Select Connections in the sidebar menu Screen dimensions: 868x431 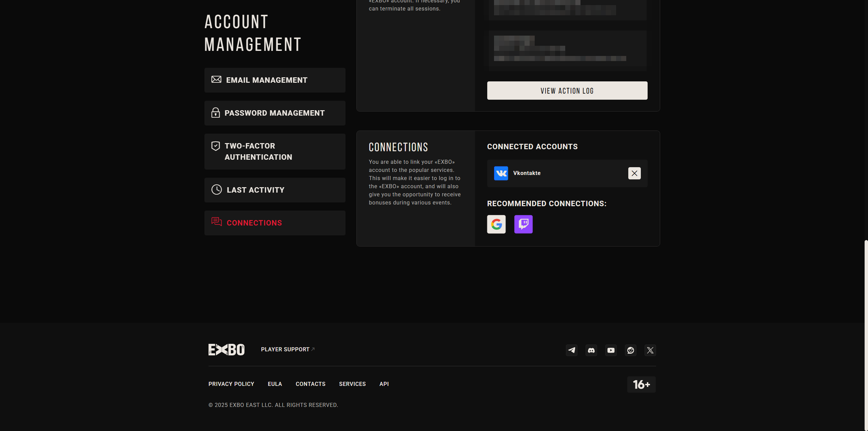[275, 223]
